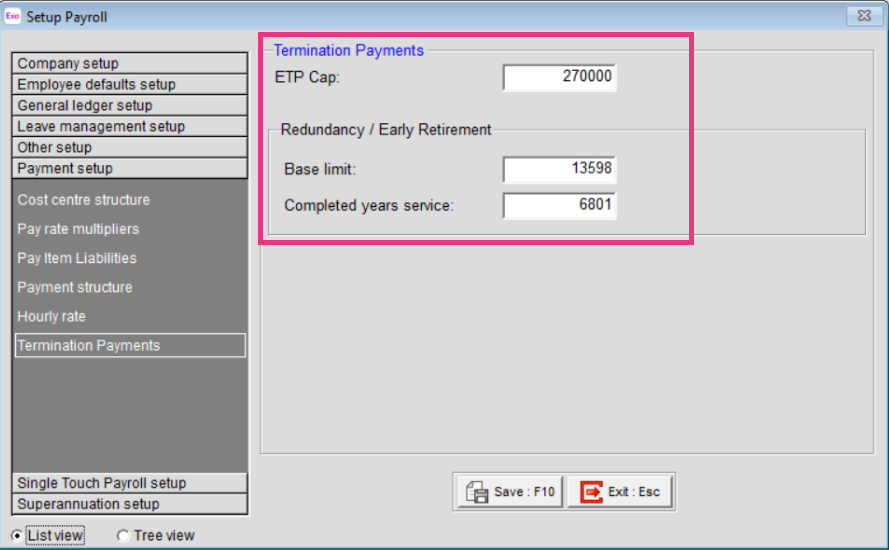Expand Single Touch Payroll setup section
The height and width of the screenshot is (550, 889).
pyautogui.click(x=130, y=483)
